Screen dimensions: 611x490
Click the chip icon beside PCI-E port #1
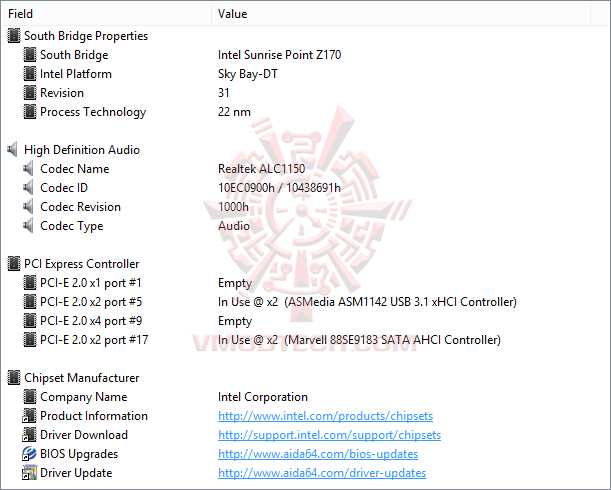click(x=30, y=283)
